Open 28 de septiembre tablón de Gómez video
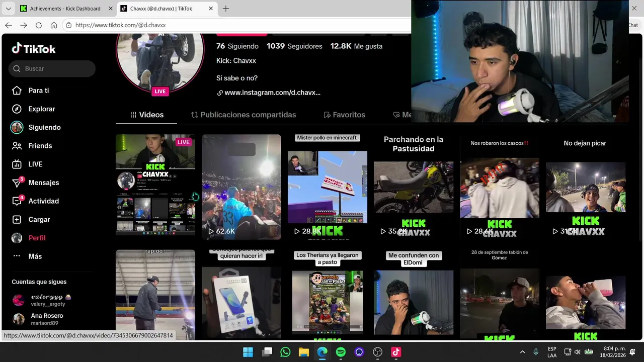The width and height of the screenshot is (644, 362). 500,295
